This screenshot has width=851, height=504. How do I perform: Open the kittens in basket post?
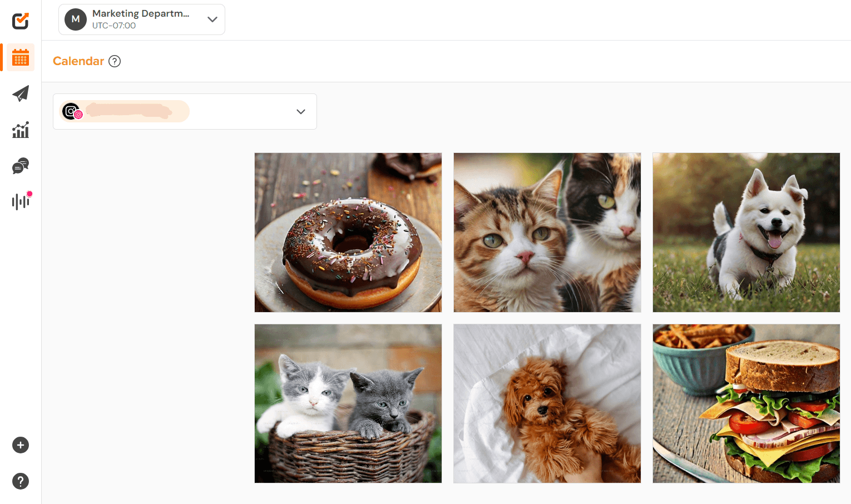pyautogui.click(x=348, y=403)
